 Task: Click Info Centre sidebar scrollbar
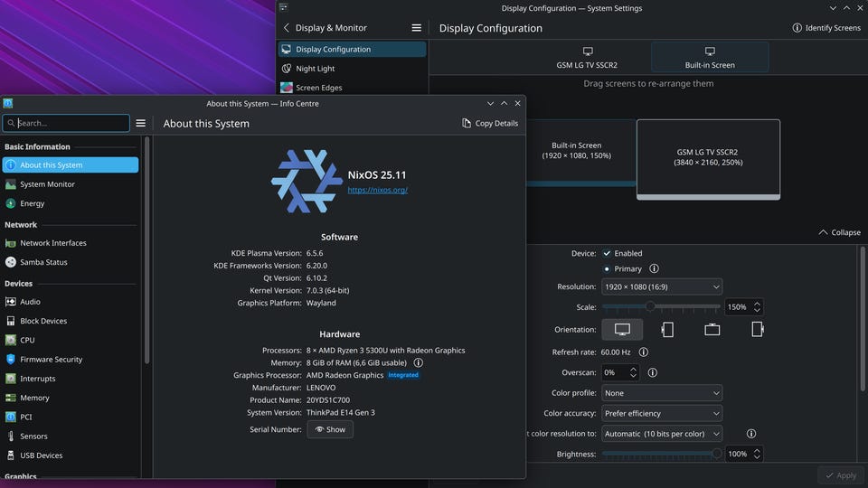click(x=146, y=250)
